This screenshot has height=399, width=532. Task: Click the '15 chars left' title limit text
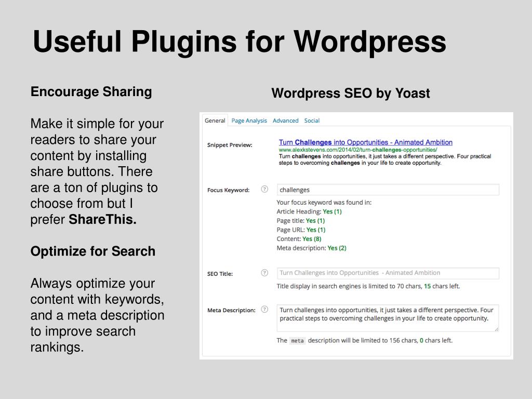coord(442,286)
